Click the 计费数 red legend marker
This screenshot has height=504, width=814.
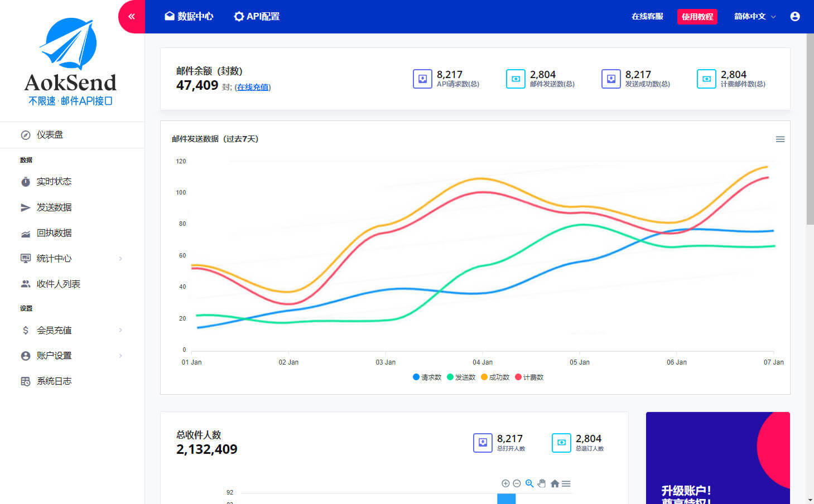pos(518,377)
